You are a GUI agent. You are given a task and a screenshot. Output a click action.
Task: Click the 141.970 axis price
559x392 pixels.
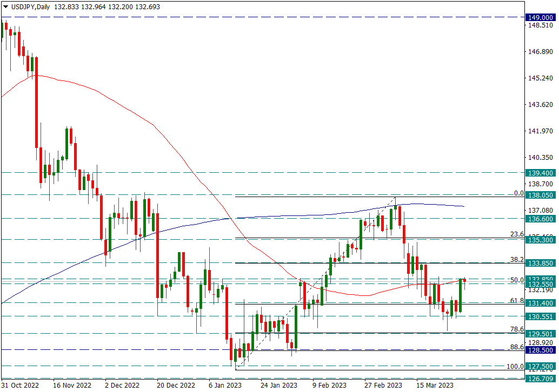(x=541, y=131)
